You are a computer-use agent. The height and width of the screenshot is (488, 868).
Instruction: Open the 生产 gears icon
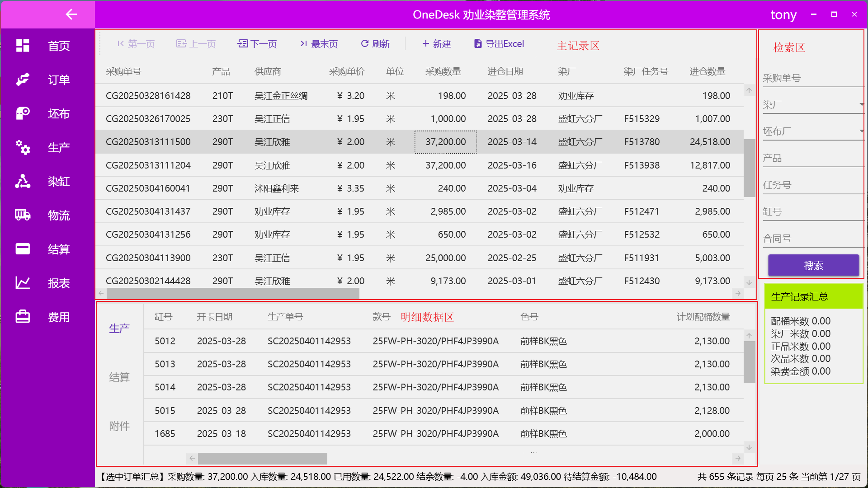coord(23,147)
